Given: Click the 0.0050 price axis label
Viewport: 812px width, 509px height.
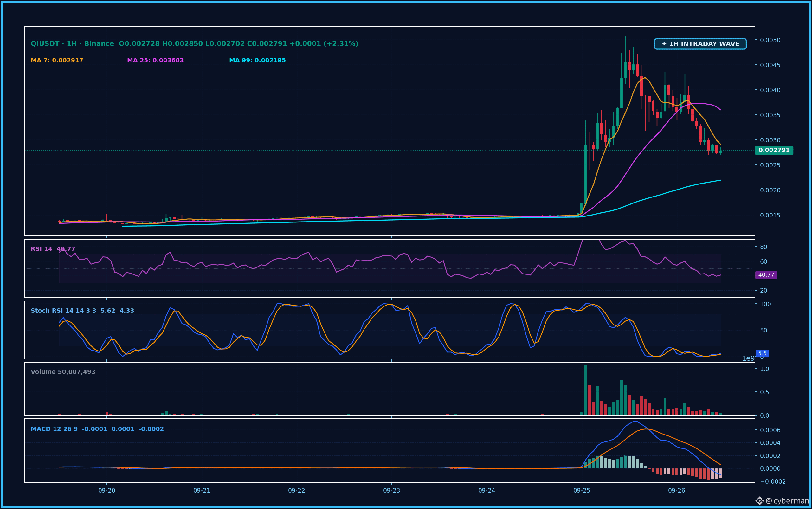Looking at the screenshot, I should (x=770, y=40).
